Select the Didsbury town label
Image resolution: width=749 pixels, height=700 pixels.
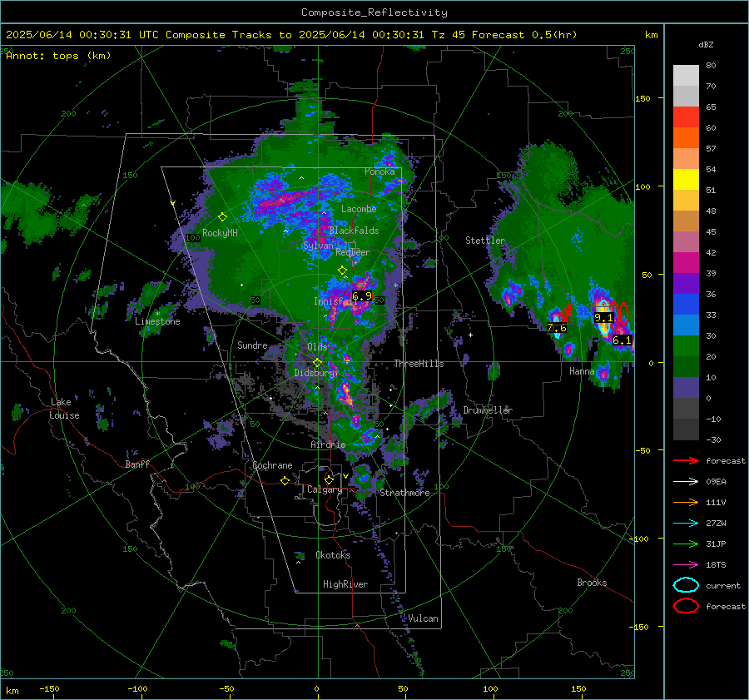coord(315,373)
